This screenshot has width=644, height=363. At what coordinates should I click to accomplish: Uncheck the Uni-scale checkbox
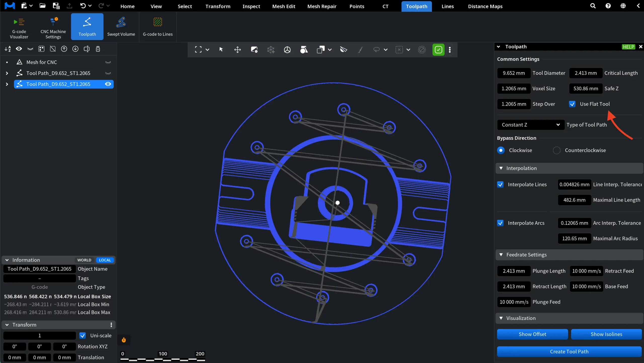(x=83, y=336)
